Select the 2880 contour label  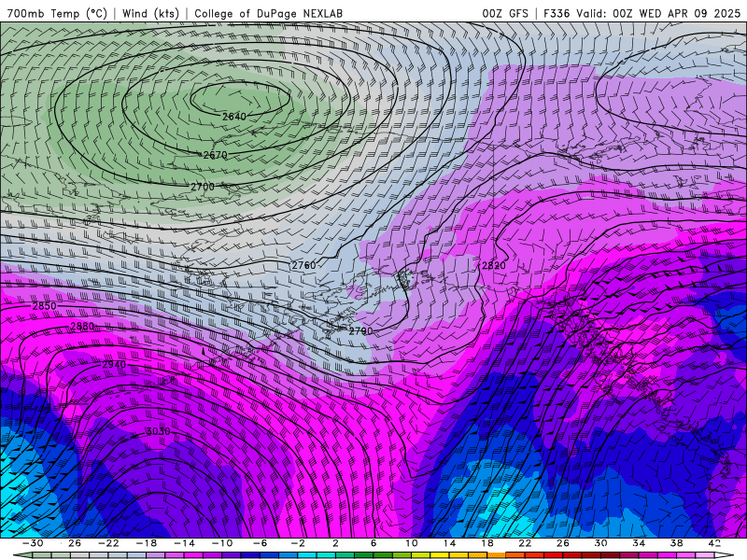[82, 326]
